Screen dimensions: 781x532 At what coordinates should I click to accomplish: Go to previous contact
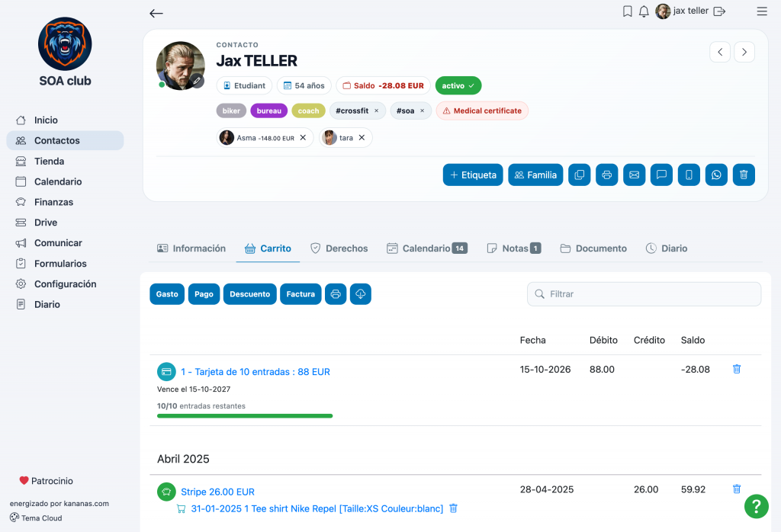point(720,52)
